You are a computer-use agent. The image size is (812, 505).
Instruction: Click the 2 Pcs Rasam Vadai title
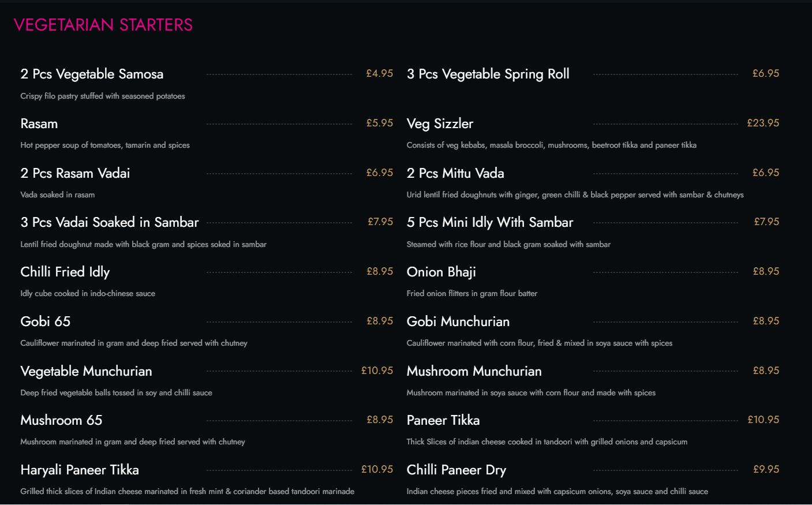tap(75, 173)
